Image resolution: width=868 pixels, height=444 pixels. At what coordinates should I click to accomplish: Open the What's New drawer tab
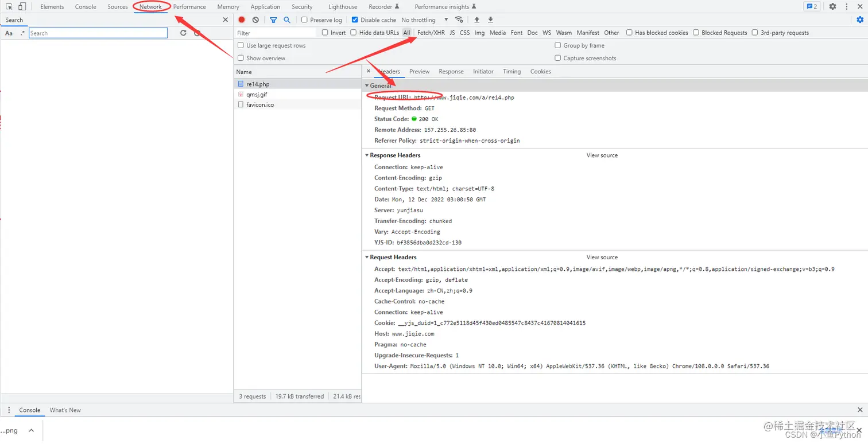pos(65,410)
